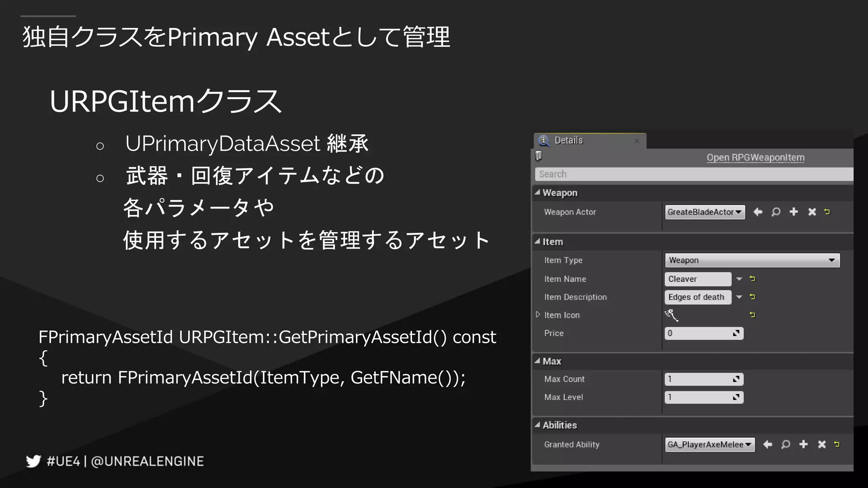Click the Item Type property label

pos(563,260)
